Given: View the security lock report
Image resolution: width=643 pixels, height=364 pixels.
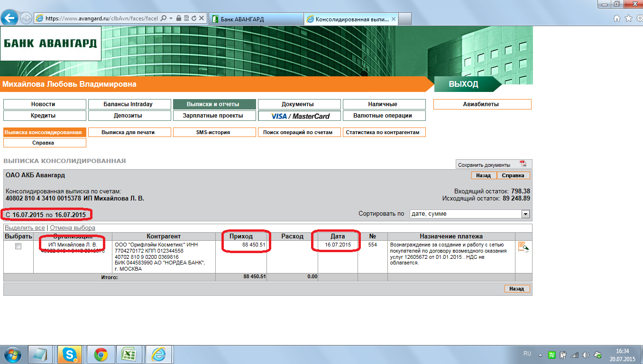Looking at the screenshot, I should tap(179, 18).
